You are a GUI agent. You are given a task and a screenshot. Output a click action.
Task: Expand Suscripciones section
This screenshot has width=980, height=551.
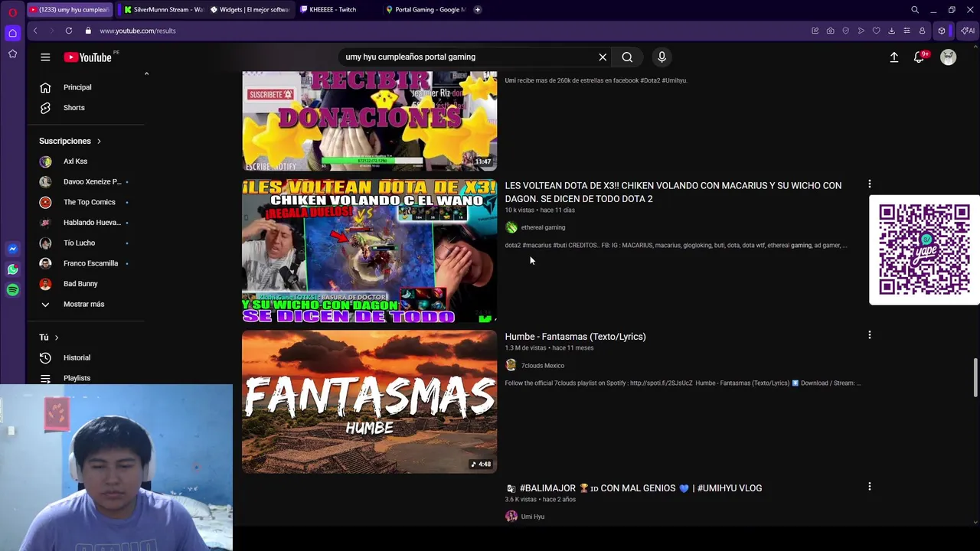click(x=70, y=141)
